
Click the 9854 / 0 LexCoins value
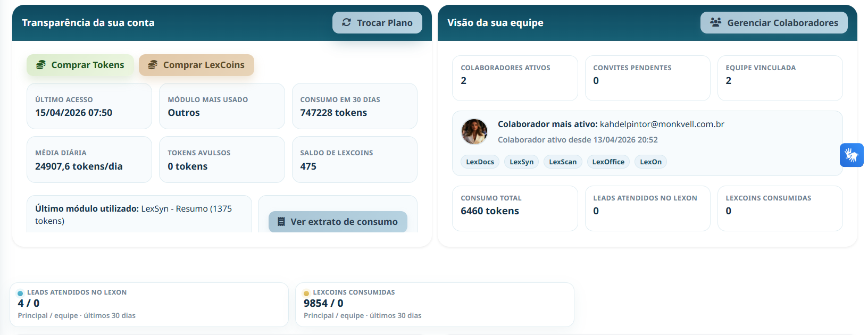coord(323,303)
